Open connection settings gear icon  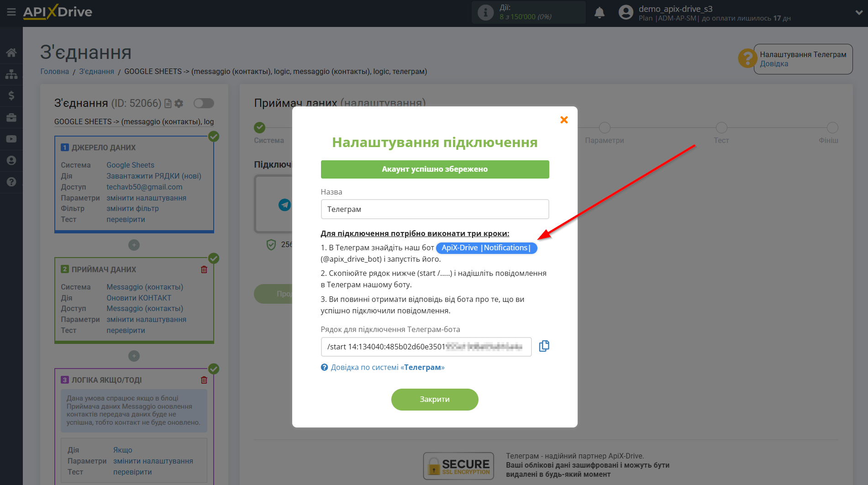click(x=179, y=104)
